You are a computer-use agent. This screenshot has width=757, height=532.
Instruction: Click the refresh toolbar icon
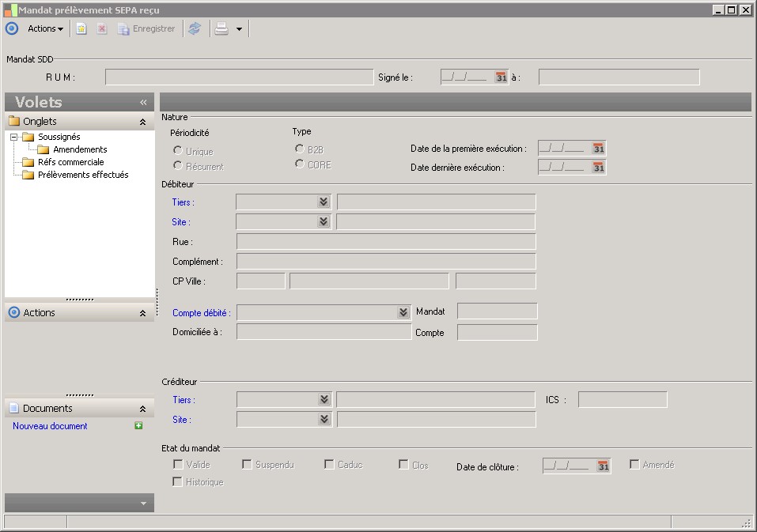[195, 28]
